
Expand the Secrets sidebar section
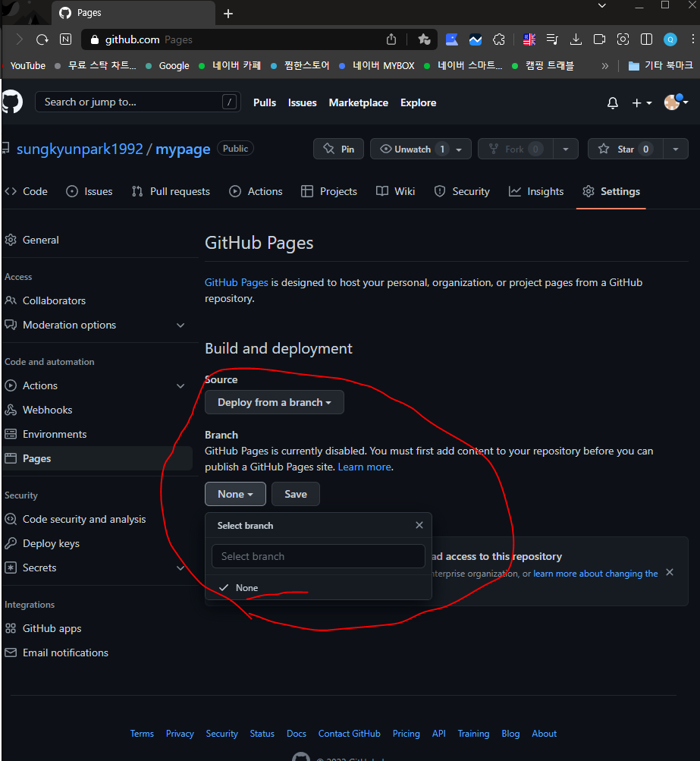click(x=180, y=568)
